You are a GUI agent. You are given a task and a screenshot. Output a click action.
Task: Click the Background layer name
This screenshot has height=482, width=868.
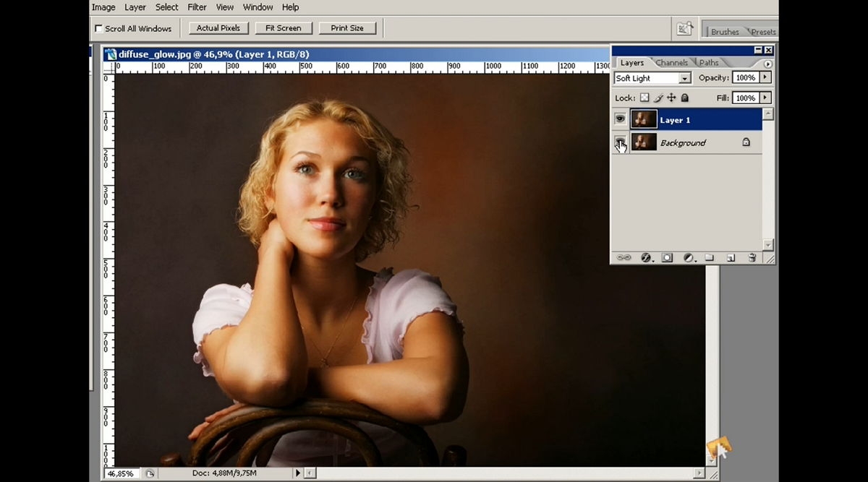click(x=683, y=143)
